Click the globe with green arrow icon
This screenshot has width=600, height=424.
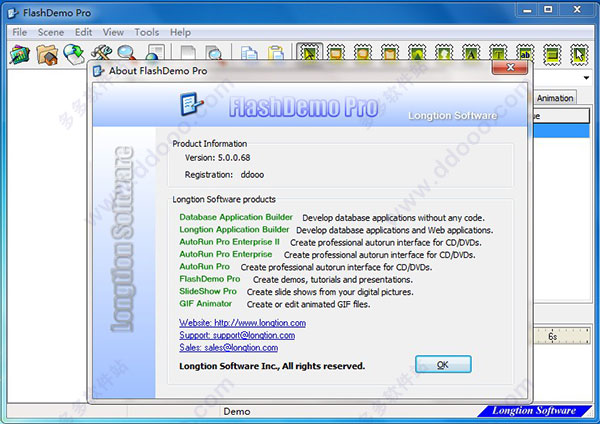pos(74,54)
